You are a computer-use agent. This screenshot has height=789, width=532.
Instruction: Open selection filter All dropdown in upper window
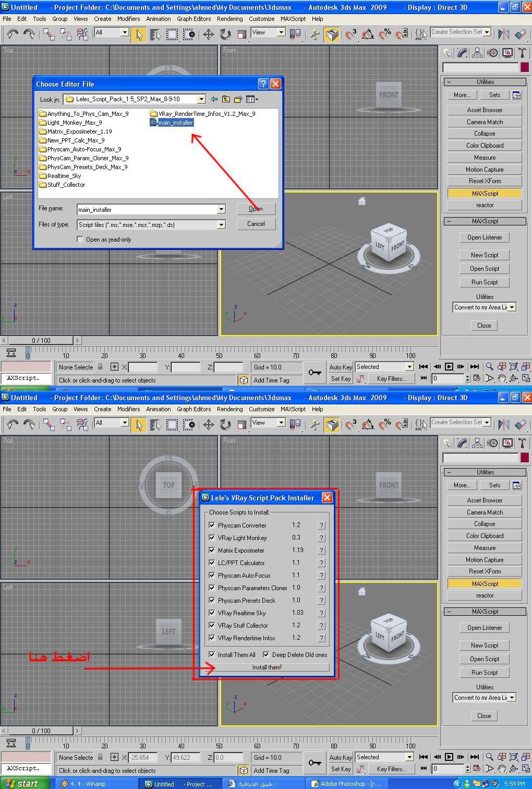(x=125, y=32)
